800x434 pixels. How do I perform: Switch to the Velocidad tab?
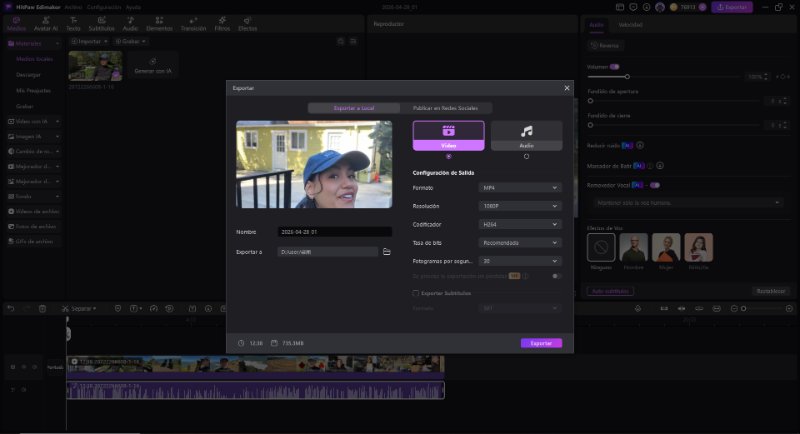pos(631,24)
